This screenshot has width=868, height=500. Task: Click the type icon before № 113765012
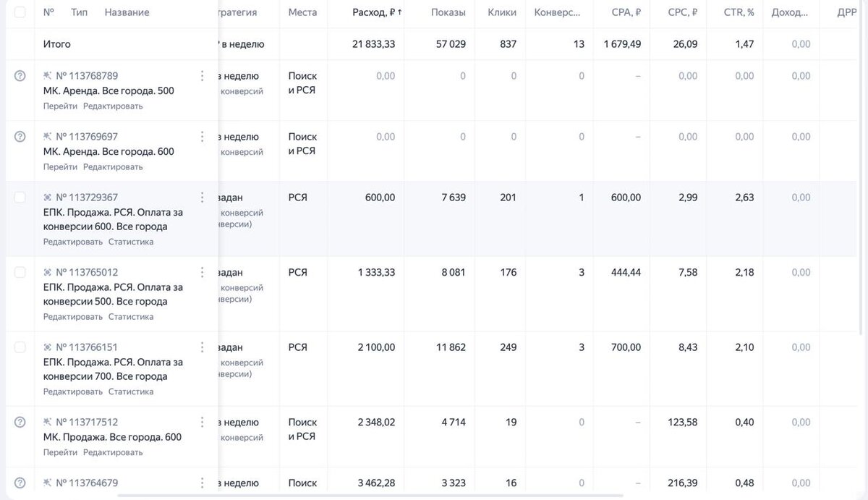pos(48,272)
